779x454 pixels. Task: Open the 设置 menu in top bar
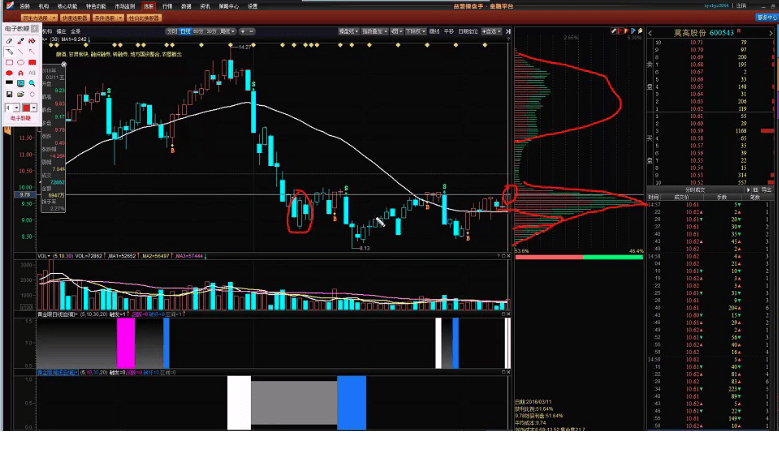[252, 6]
